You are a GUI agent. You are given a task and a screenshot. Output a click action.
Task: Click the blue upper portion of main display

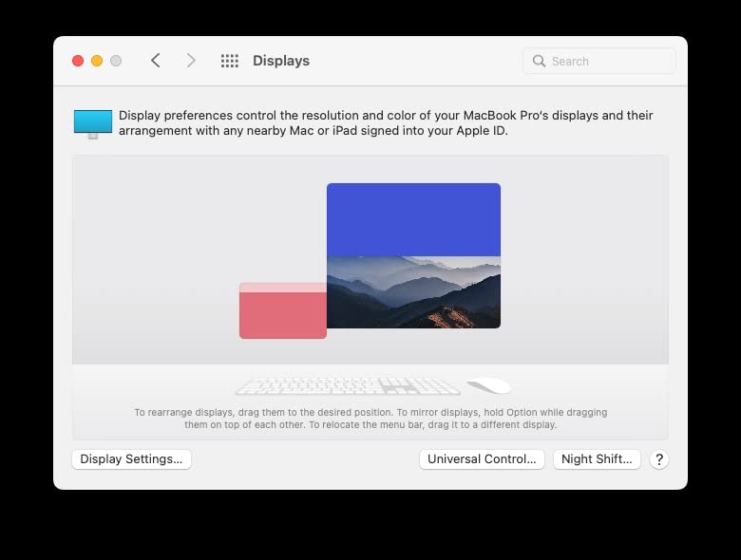coord(413,219)
